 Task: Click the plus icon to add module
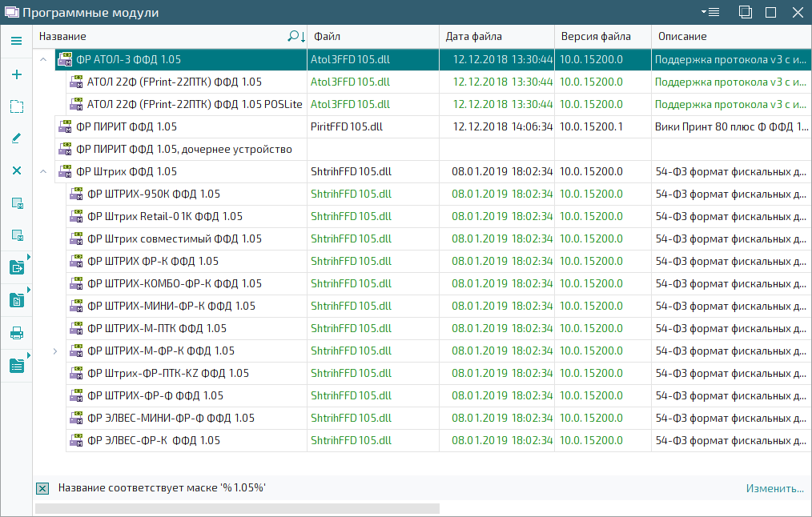point(16,74)
